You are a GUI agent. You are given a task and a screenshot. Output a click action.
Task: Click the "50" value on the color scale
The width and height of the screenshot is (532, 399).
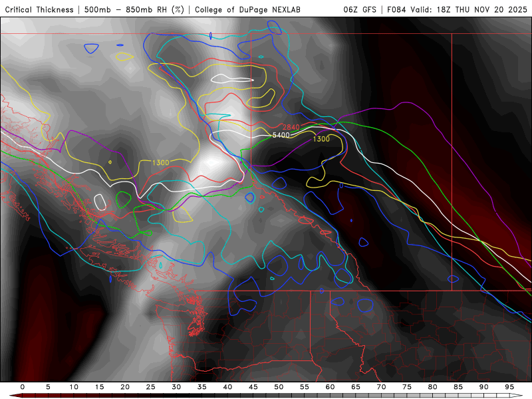pos(279,387)
